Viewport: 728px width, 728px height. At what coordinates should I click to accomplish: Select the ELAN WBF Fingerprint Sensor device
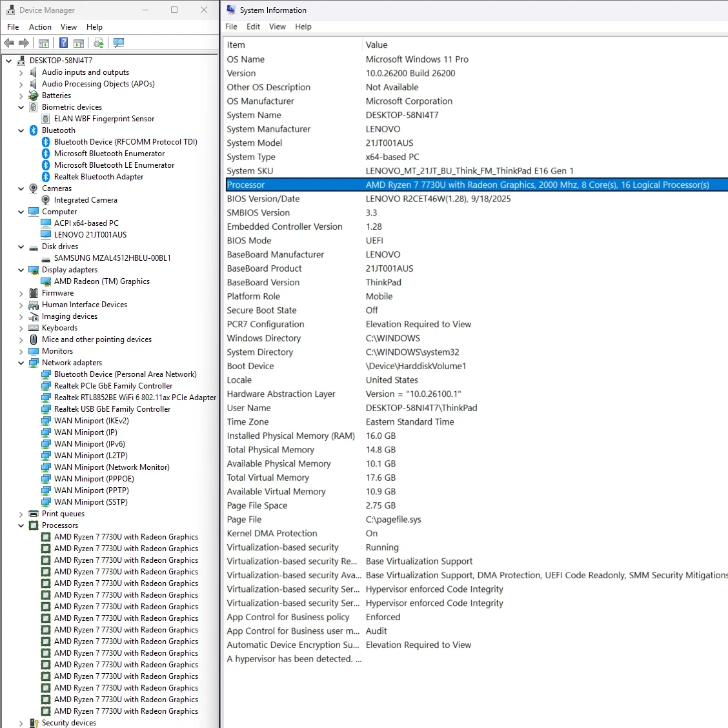(104, 119)
